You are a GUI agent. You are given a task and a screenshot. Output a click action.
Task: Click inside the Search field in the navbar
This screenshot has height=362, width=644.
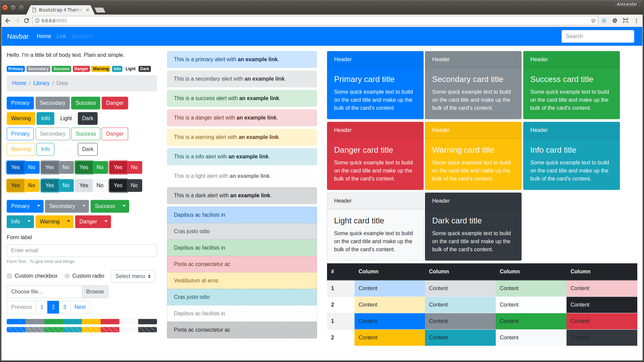click(x=597, y=36)
